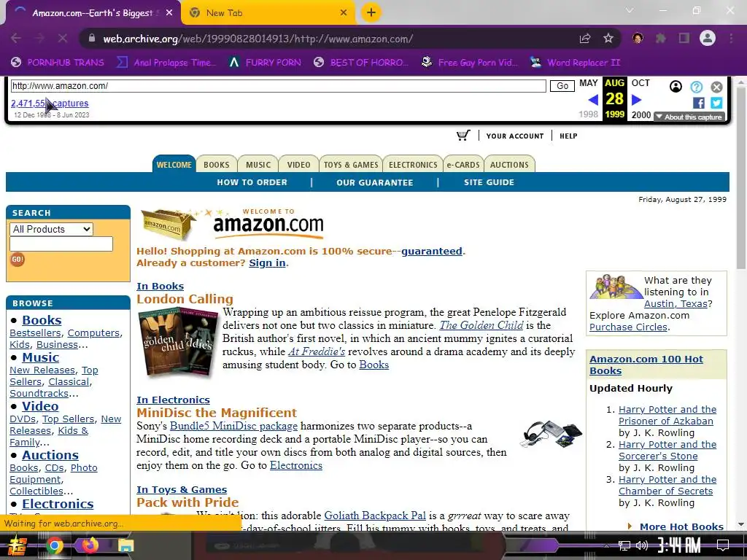
Task: Open the Windows Start button
Action: point(18,545)
